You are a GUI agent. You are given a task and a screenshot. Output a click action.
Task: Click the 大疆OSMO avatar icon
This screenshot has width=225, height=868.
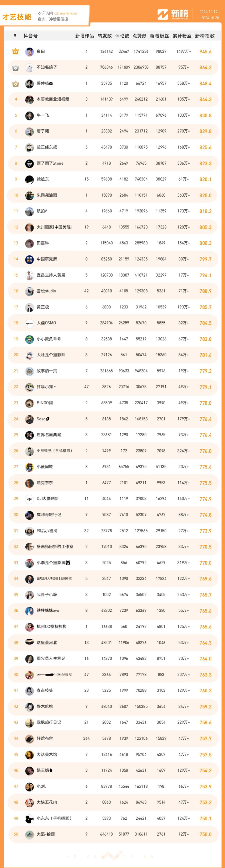[29, 323]
